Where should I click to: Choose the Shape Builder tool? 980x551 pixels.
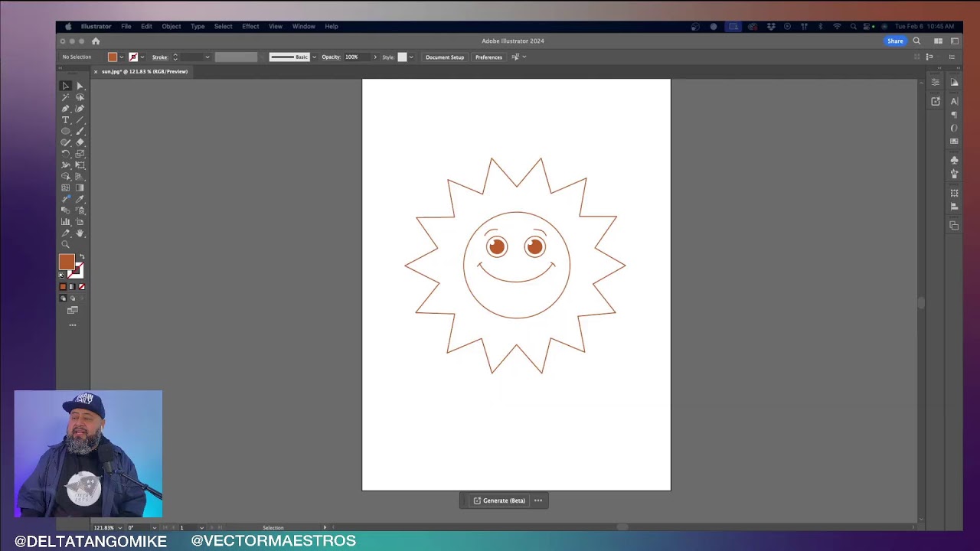[x=66, y=176]
